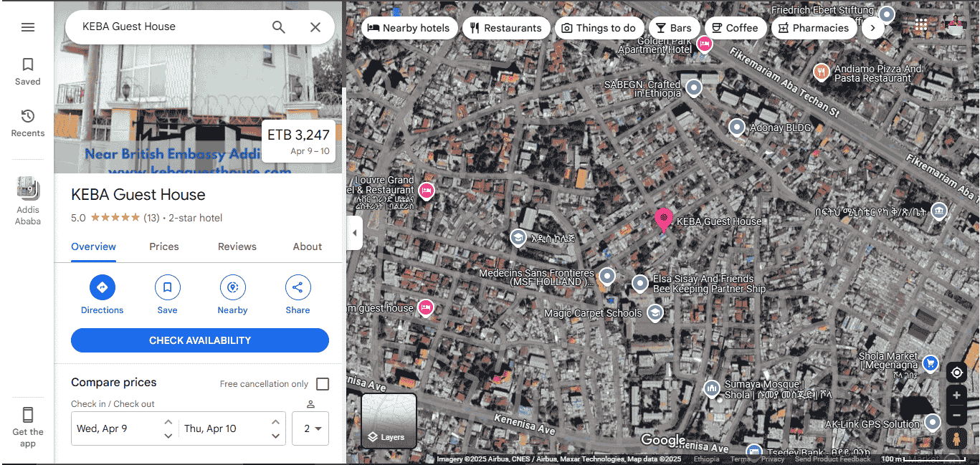The image size is (980, 465).
Task: Filter map by Restaurants
Action: 506,28
